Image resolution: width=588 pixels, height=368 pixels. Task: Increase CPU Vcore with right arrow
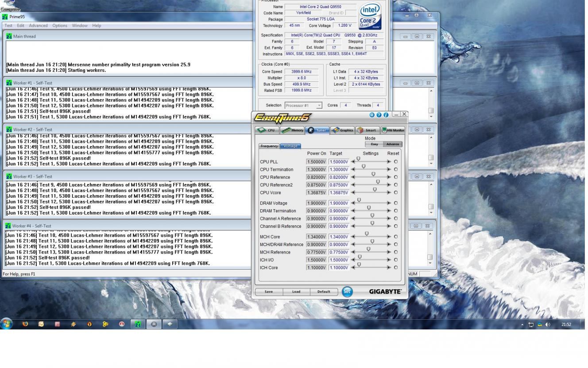(x=389, y=192)
